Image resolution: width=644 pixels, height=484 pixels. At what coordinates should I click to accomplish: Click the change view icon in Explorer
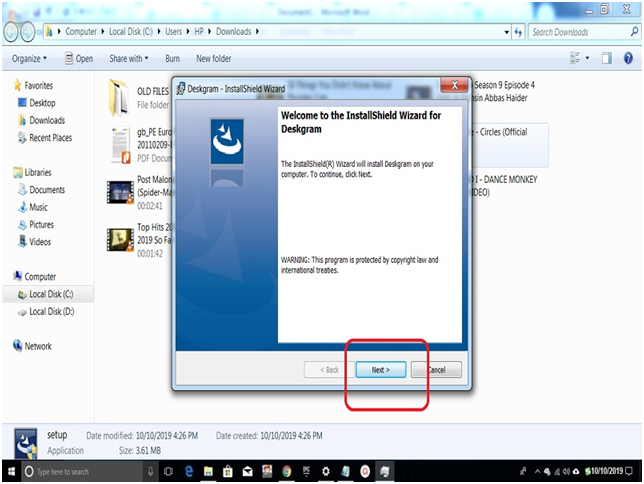[x=575, y=58]
